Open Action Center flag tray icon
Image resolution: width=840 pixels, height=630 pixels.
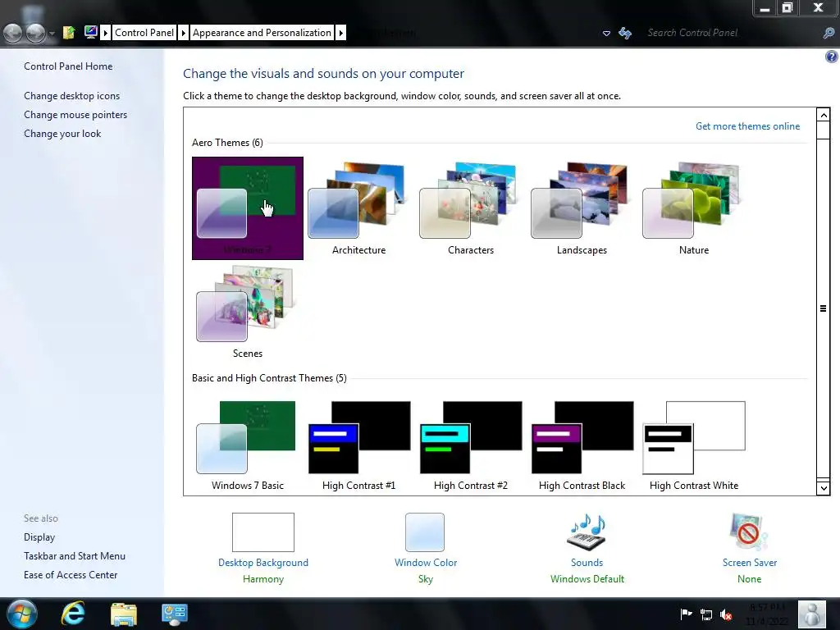[686, 614]
